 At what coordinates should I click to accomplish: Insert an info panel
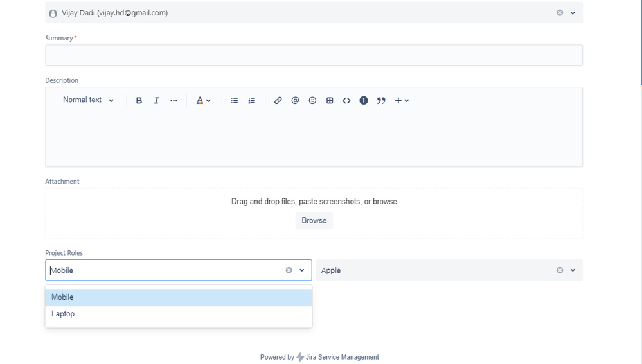[x=364, y=101]
